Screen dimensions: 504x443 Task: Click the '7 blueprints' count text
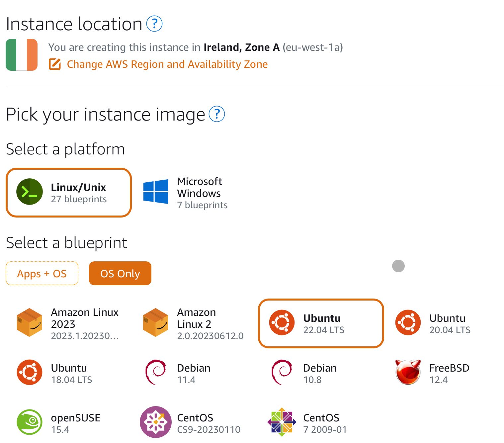coord(202,205)
